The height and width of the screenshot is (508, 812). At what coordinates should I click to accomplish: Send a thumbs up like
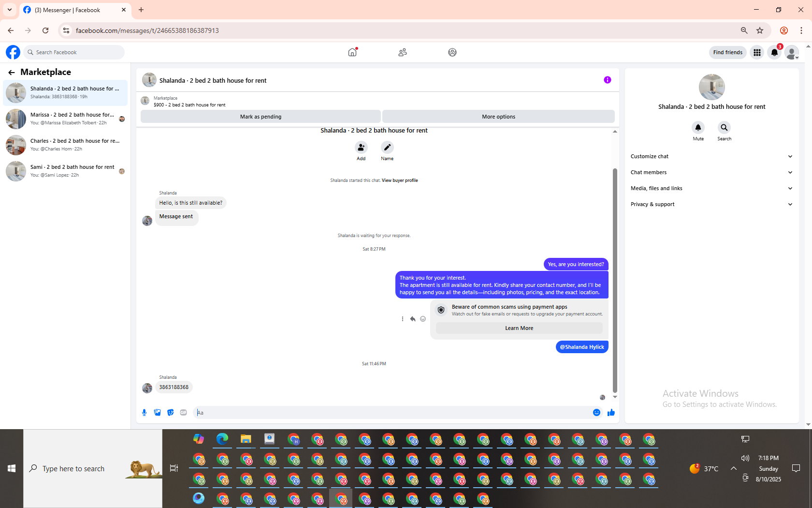pos(611,412)
